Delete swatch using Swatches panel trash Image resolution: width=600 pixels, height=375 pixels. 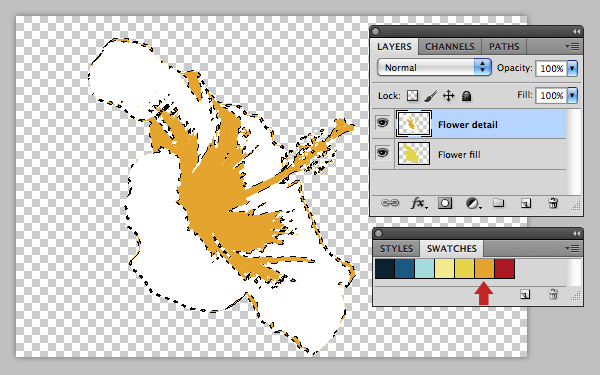click(x=553, y=294)
